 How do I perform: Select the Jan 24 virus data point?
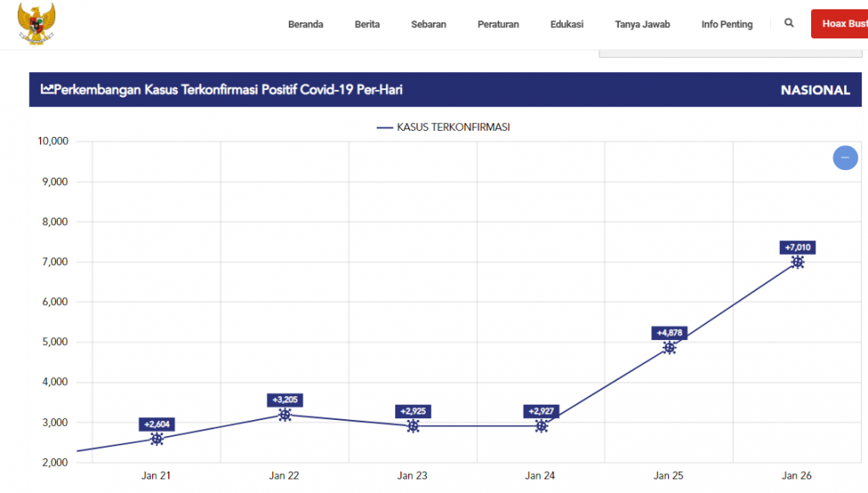click(x=542, y=426)
